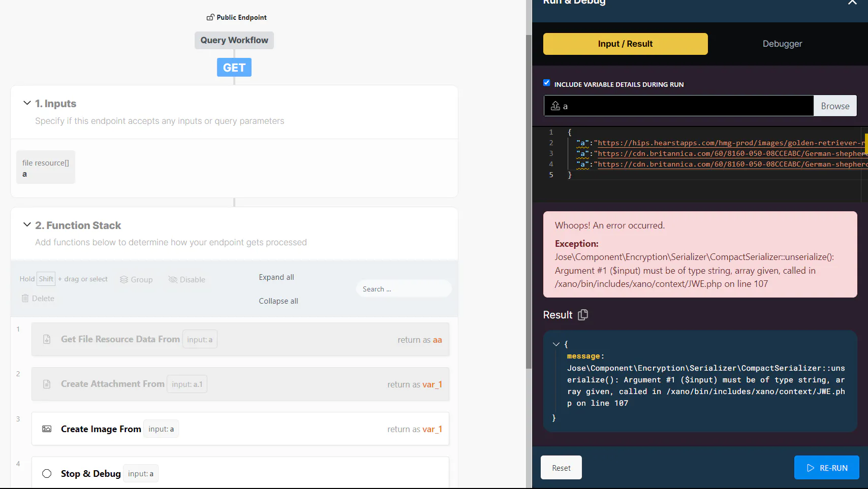Image resolution: width=868 pixels, height=489 pixels.
Task: Click the RE-RUN button
Action: pyautogui.click(x=827, y=468)
